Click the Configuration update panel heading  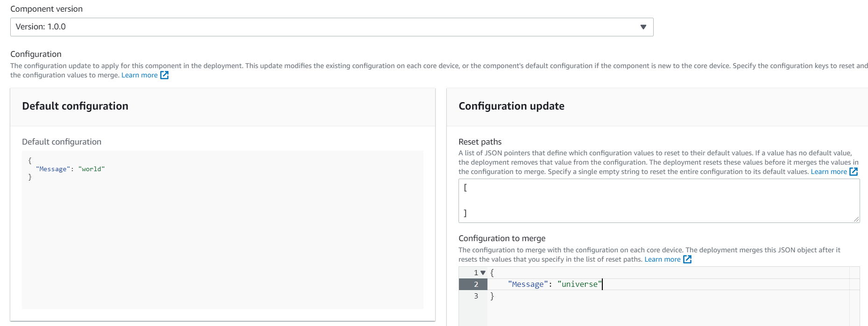(511, 106)
